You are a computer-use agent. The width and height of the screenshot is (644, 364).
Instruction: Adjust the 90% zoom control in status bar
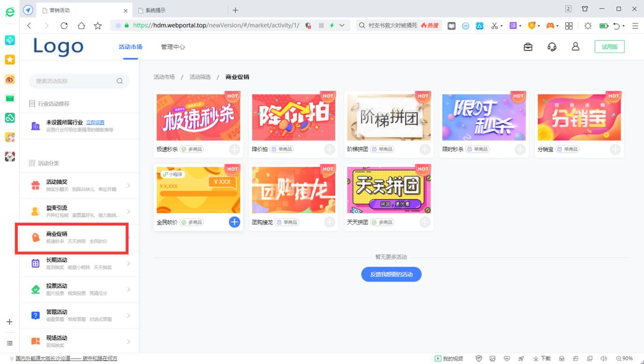(626, 358)
